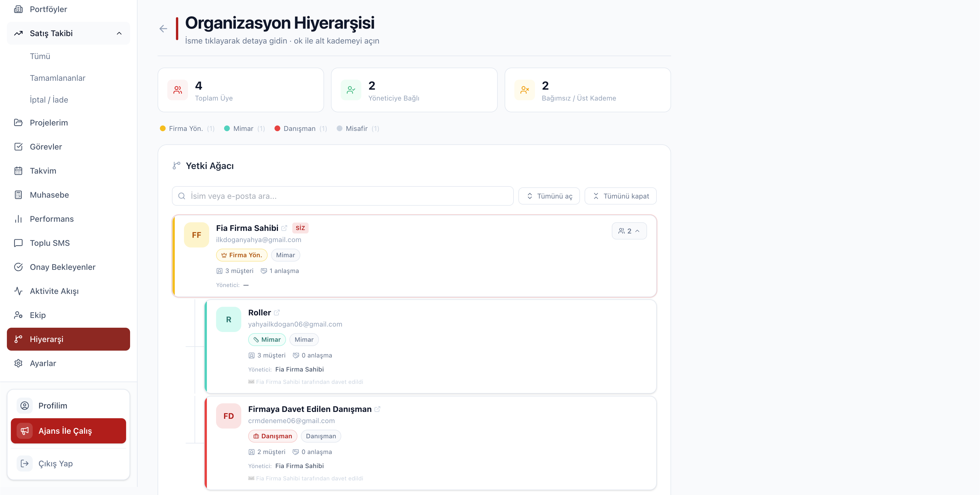Image resolution: width=980 pixels, height=495 pixels.
Task: Click the Toplam Üye people icon
Action: point(178,90)
